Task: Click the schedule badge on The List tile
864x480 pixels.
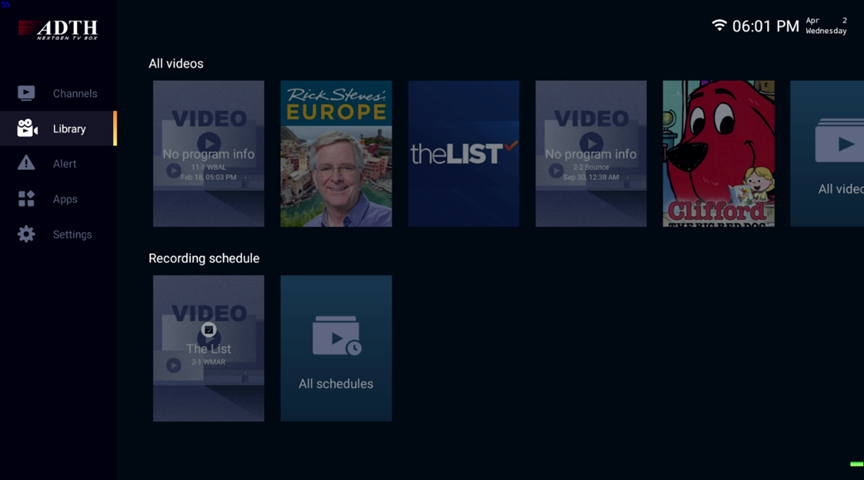Action: tap(208, 330)
